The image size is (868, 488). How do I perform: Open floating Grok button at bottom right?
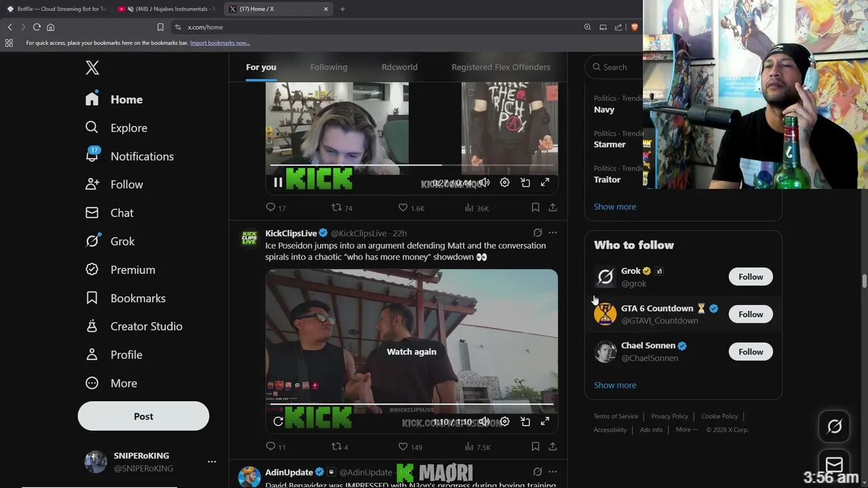834,426
